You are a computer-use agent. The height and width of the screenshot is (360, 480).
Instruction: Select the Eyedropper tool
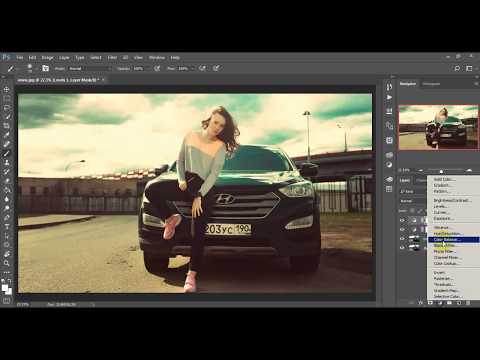point(6,135)
